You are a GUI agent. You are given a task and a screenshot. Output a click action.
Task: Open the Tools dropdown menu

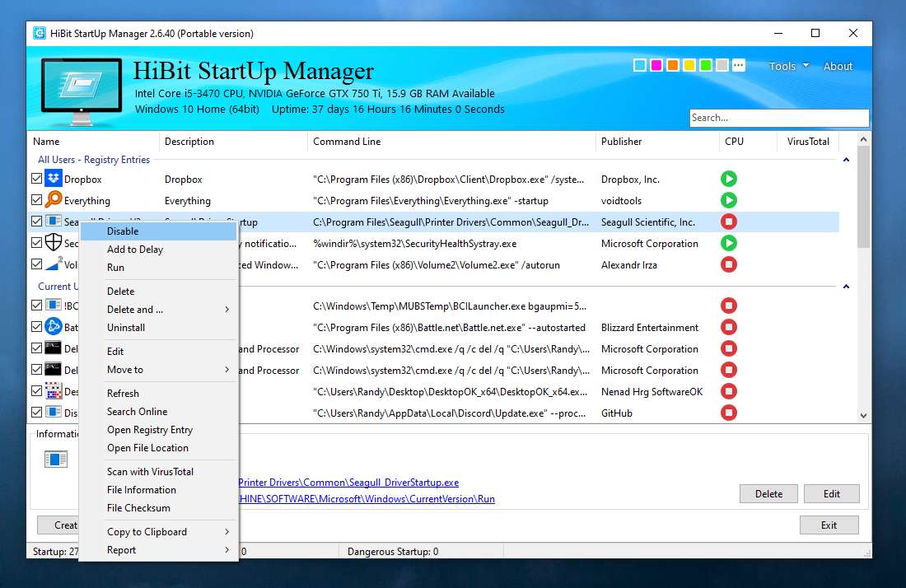point(788,67)
